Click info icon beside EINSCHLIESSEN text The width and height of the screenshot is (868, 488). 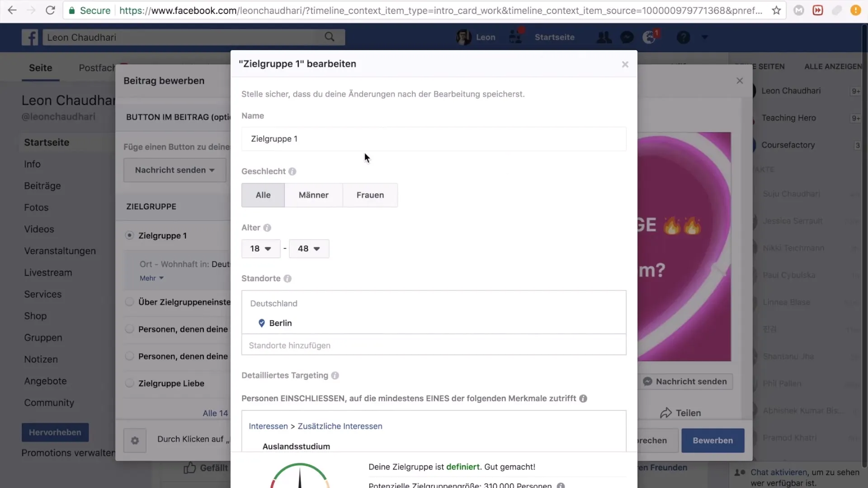pyautogui.click(x=583, y=399)
